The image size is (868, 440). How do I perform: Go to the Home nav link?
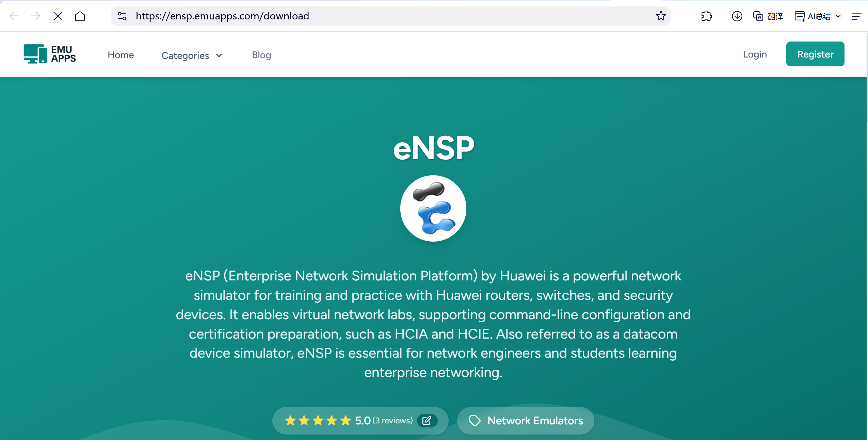point(121,55)
